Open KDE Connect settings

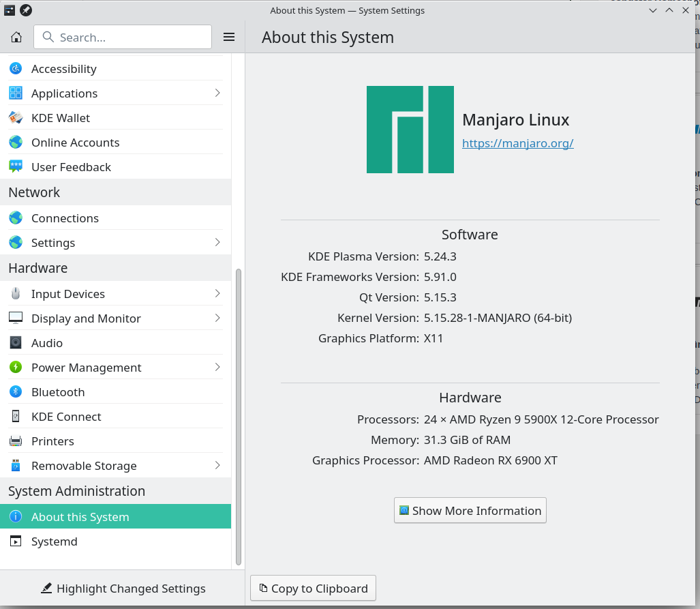116,417
